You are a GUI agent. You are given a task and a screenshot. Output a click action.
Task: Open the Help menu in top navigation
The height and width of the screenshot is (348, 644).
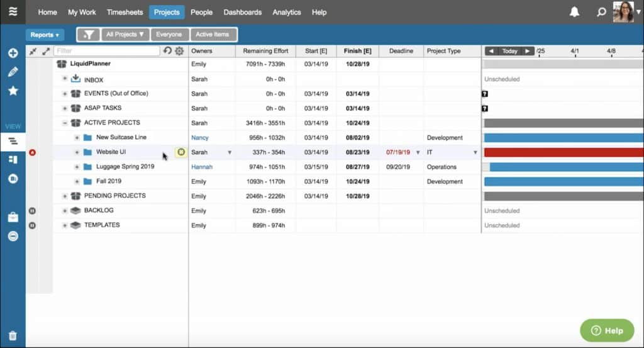[x=319, y=13]
